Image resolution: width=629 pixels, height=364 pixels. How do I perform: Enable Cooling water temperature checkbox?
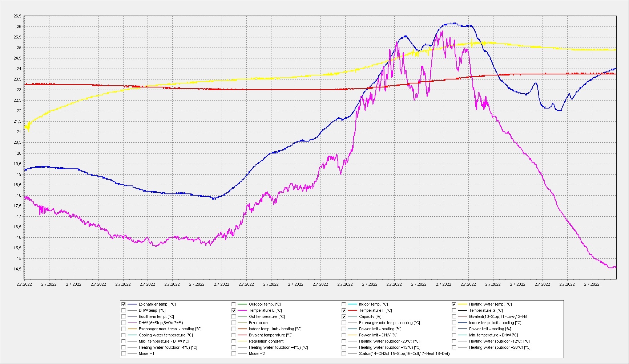click(x=124, y=335)
